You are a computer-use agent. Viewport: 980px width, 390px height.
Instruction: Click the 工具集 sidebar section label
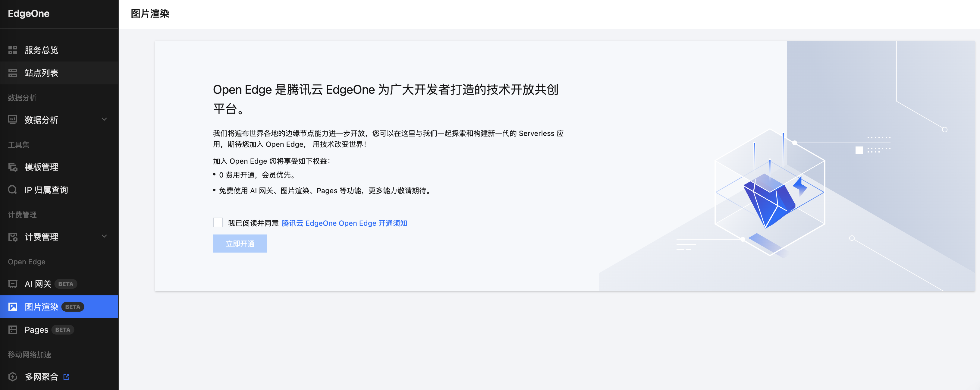(x=19, y=145)
